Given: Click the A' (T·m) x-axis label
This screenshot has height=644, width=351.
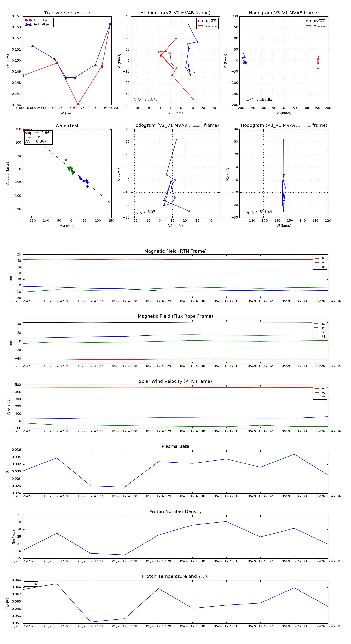Looking at the screenshot, I should (67, 113).
